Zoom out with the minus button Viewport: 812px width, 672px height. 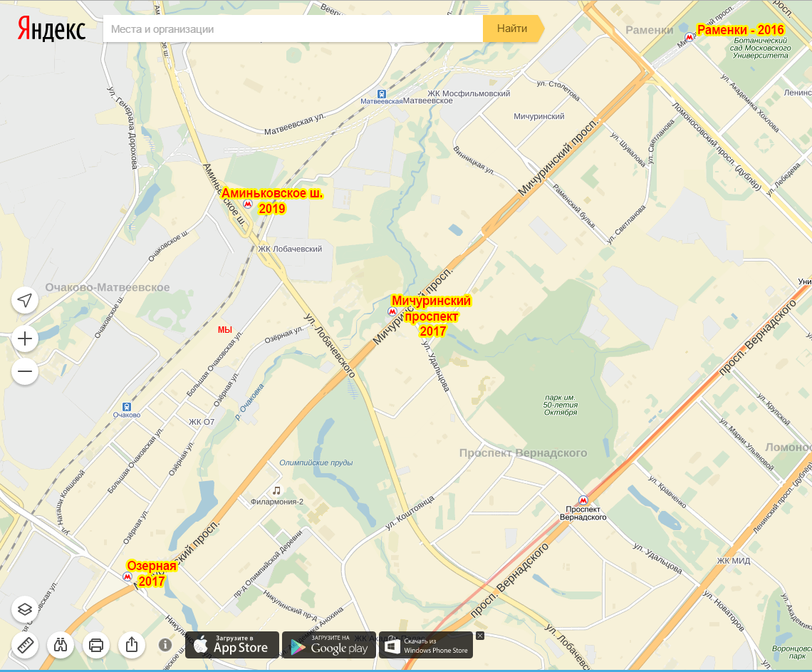tap(25, 371)
